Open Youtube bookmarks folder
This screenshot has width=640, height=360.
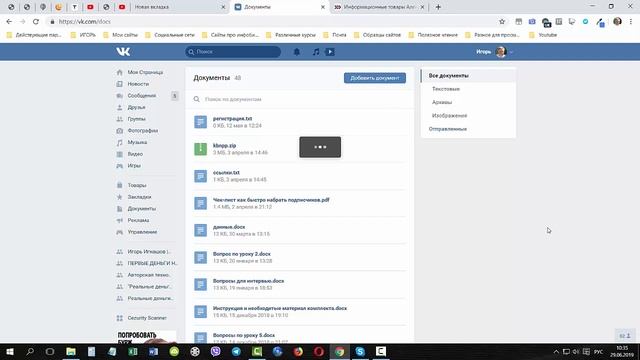click(x=543, y=35)
